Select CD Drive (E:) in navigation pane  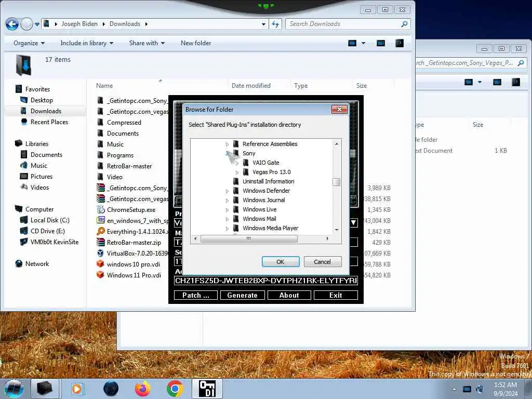pos(47,231)
